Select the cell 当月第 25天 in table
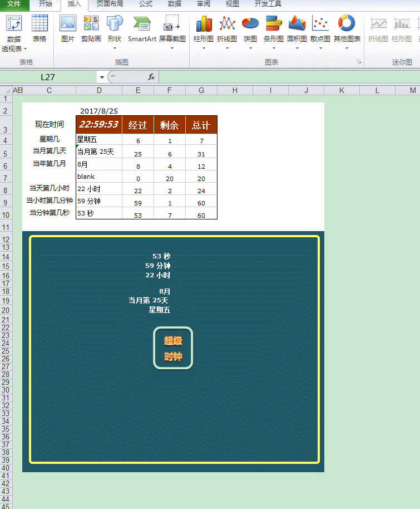The width and height of the screenshot is (420, 509). [99, 151]
